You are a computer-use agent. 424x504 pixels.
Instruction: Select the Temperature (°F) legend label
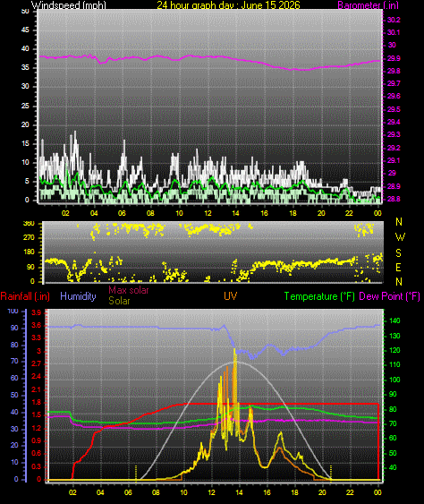(x=319, y=296)
